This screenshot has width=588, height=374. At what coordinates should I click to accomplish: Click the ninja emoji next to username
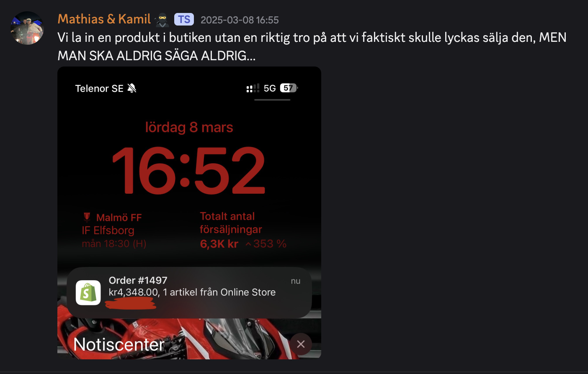(x=162, y=20)
